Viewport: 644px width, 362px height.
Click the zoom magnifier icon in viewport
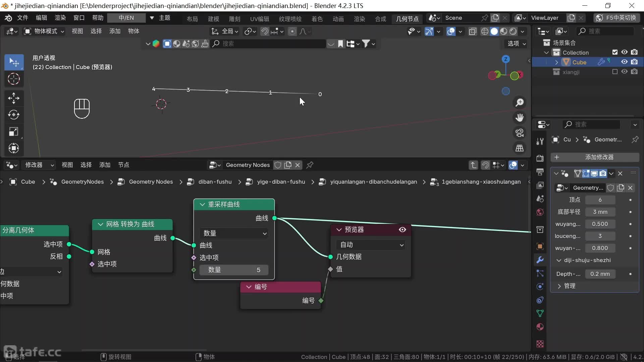[520, 102]
